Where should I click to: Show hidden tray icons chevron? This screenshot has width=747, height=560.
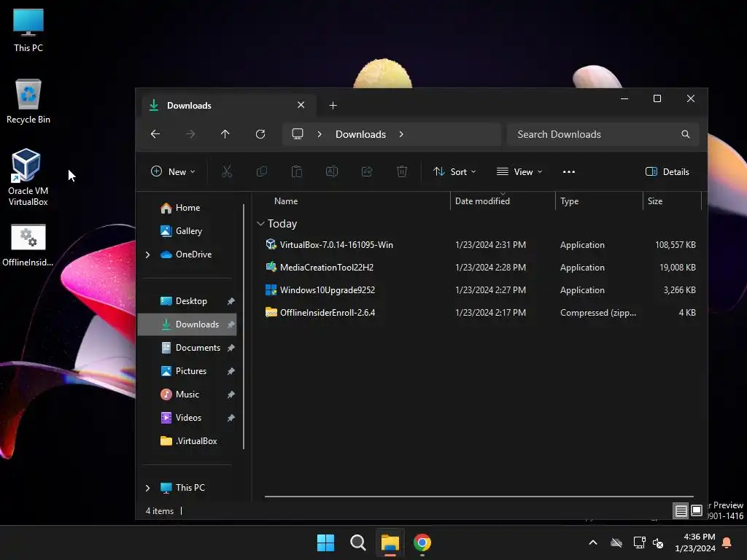[593, 542]
